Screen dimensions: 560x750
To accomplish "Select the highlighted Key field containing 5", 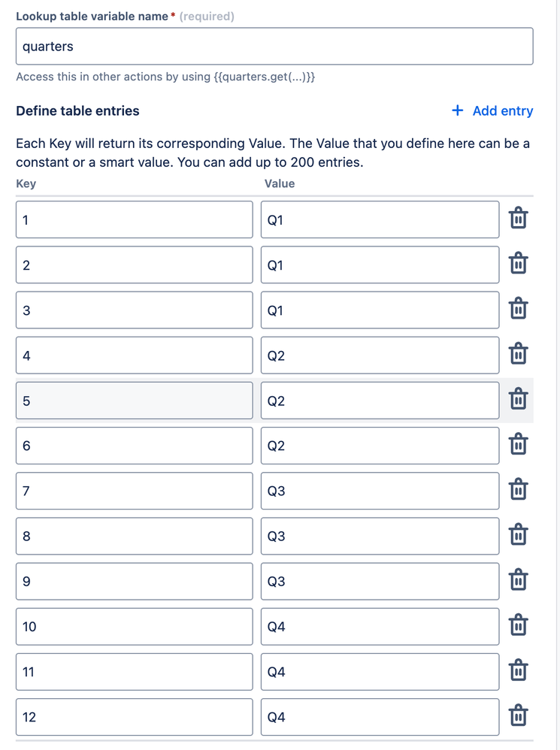I will coord(134,400).
